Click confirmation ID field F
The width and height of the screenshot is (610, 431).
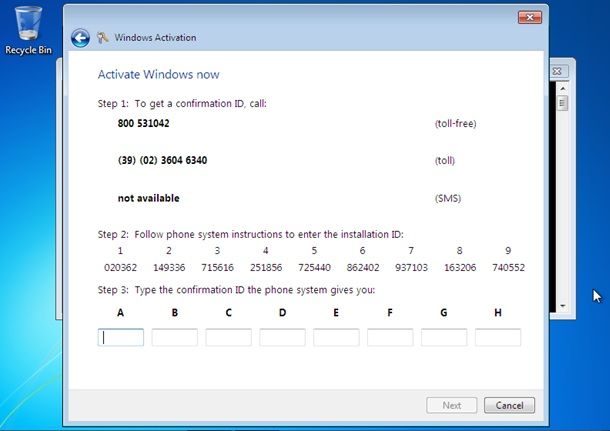click(x=390, y=337)
